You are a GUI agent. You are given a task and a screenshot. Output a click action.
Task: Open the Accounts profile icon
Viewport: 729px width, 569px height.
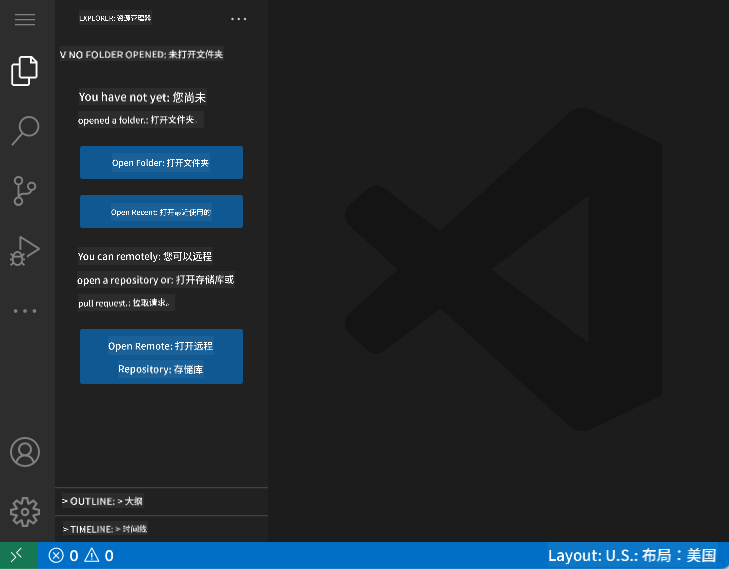tap(25, 452)
